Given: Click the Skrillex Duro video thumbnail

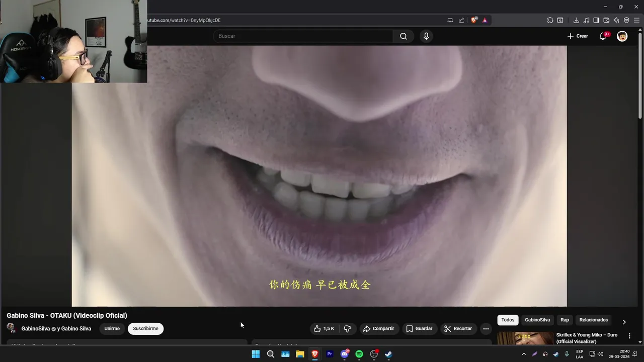Looking at the screenshot, I should (524, 338).
